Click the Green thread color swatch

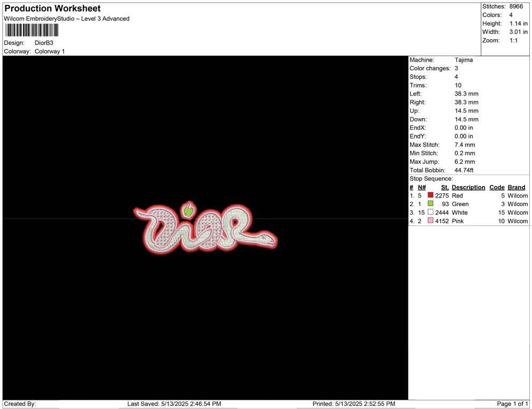click(430, 203)
